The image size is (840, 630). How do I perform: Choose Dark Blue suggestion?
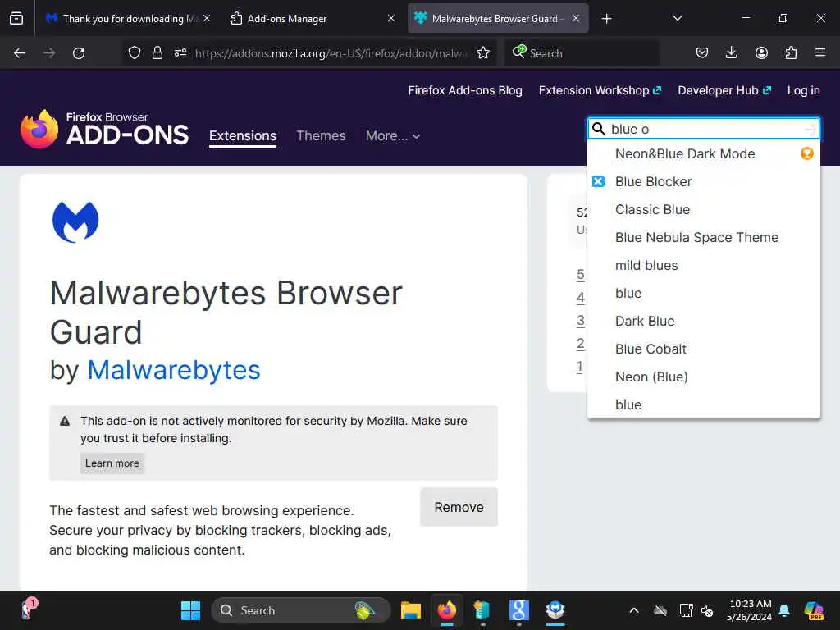[704, 321]
